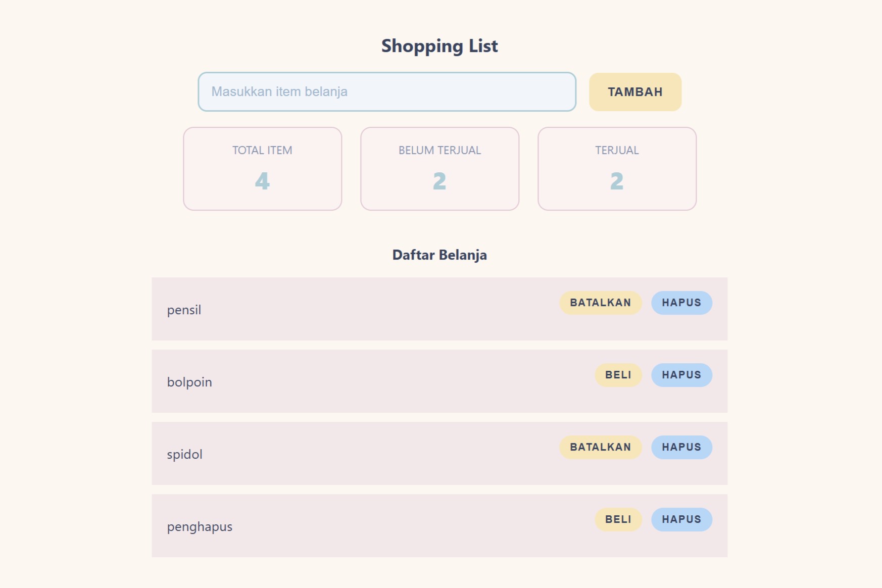Screen dimensions: 882x588
Task: Mark pensil as BATALKAN
Action: click(600, 303)
